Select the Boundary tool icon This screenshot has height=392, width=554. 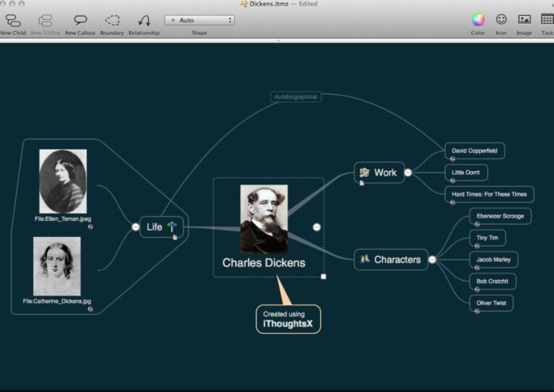[112, 21]
